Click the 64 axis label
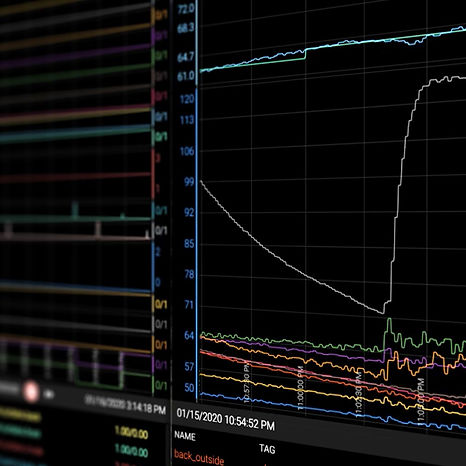The width and height of the screenshot is (466, 466). click(x=189, y=335)
